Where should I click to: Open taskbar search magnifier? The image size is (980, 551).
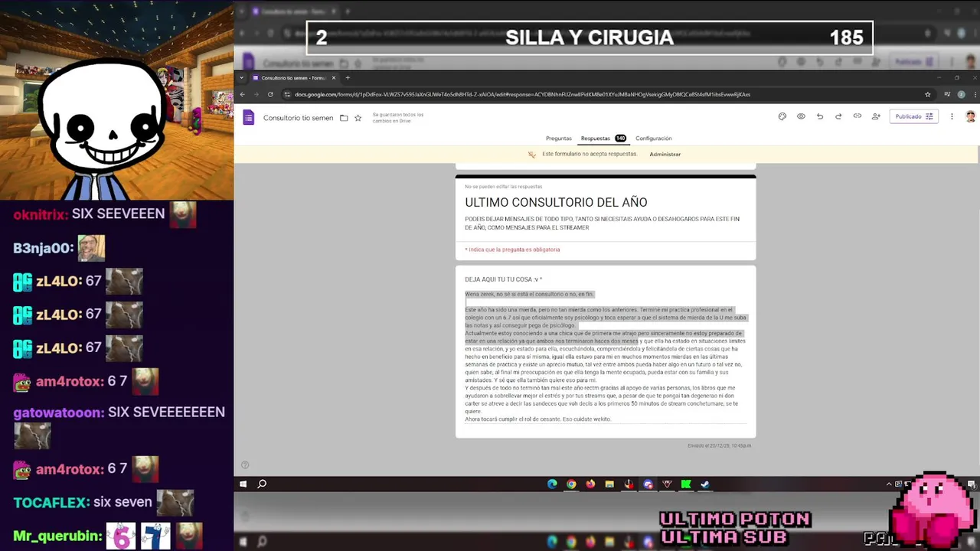point(262,484)
